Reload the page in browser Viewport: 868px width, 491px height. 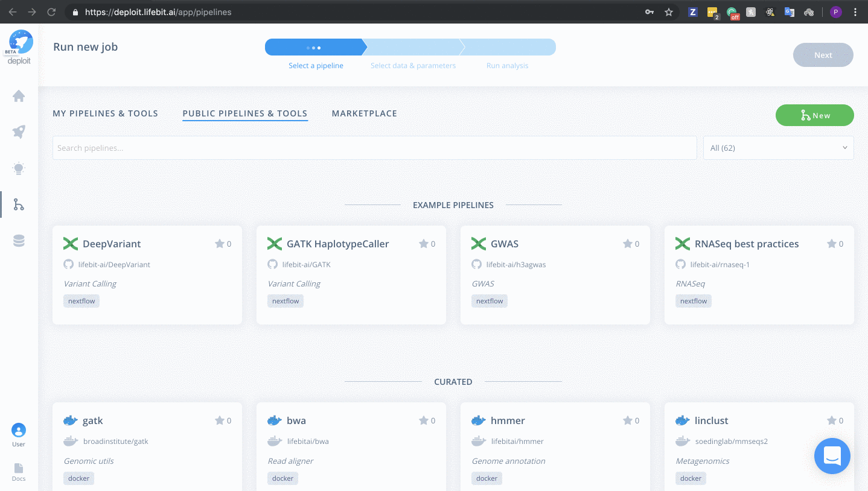point(51,11)
